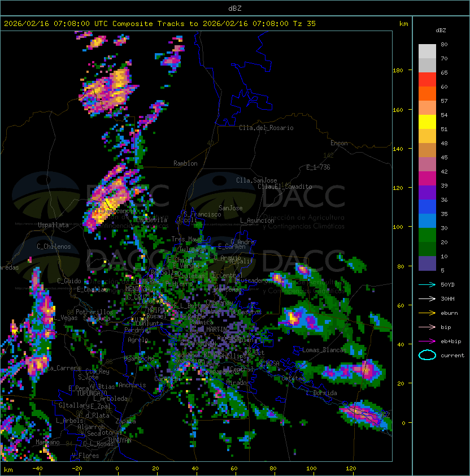Pick the light grey 70–80 dBZ band
Viewport: 470px width, 476px height.
point(427,51)
